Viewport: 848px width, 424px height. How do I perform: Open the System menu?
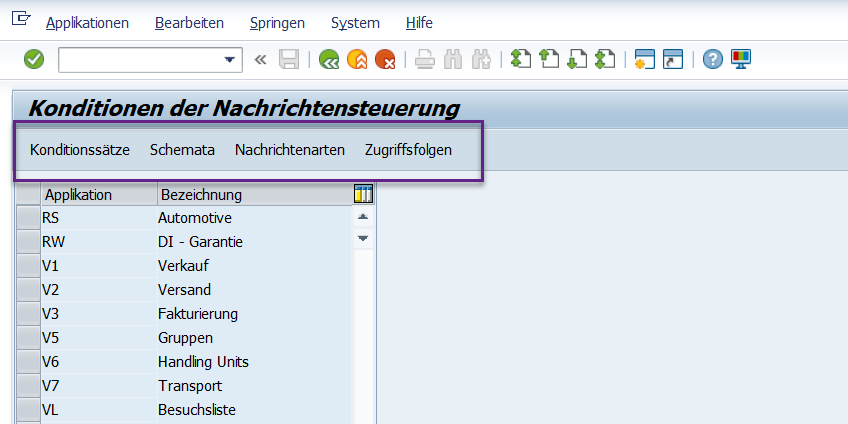[355, 23]
